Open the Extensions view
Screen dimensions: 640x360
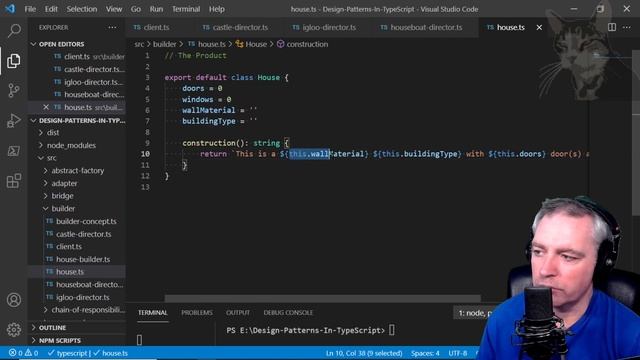14,181
